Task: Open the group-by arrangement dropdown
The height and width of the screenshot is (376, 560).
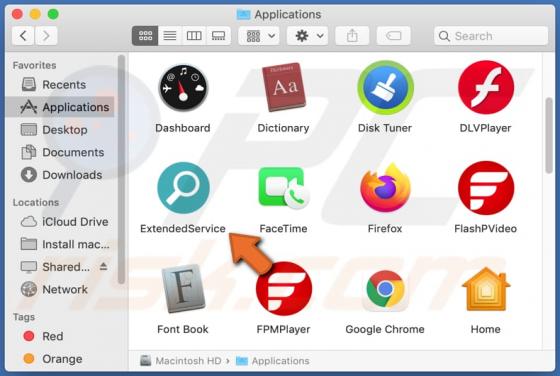Action: click(x=260, y=36)
